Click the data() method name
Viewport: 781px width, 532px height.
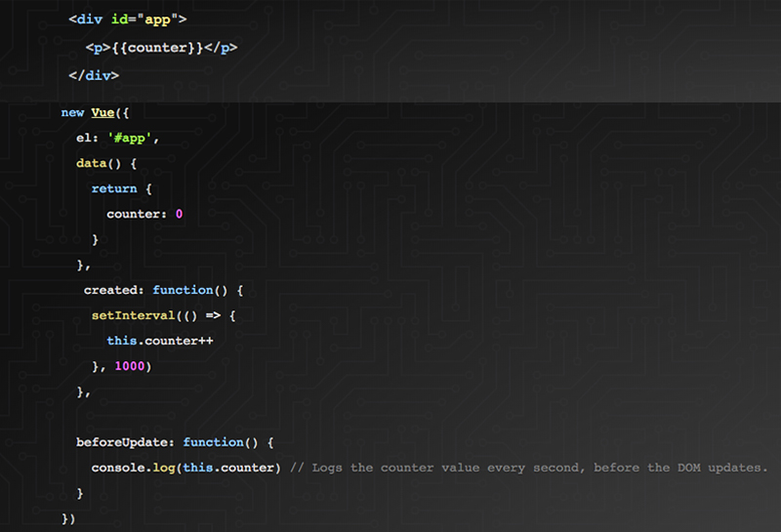coord(96,163)
